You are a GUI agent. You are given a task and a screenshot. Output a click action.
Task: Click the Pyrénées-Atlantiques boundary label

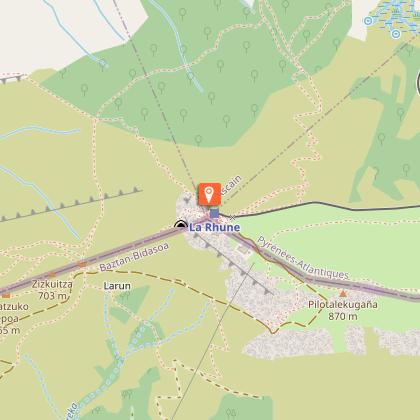(303, 258)
